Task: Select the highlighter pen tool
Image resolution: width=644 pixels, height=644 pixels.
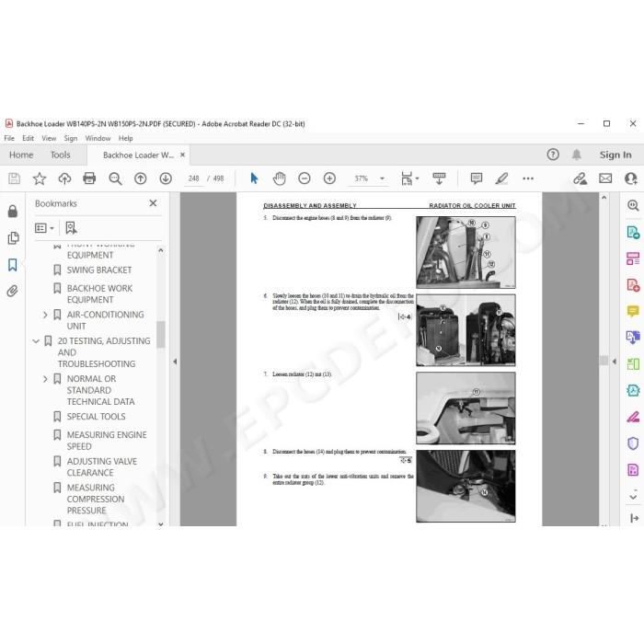Action: pos(501,178)
